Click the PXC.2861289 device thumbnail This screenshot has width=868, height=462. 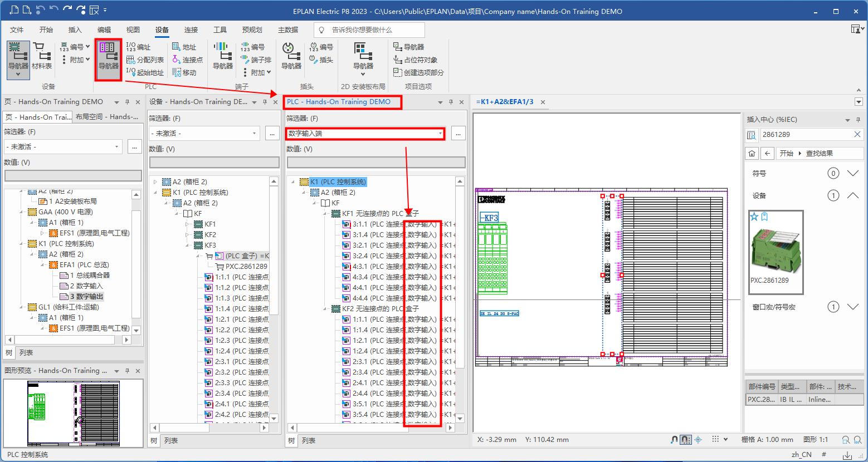776,252
